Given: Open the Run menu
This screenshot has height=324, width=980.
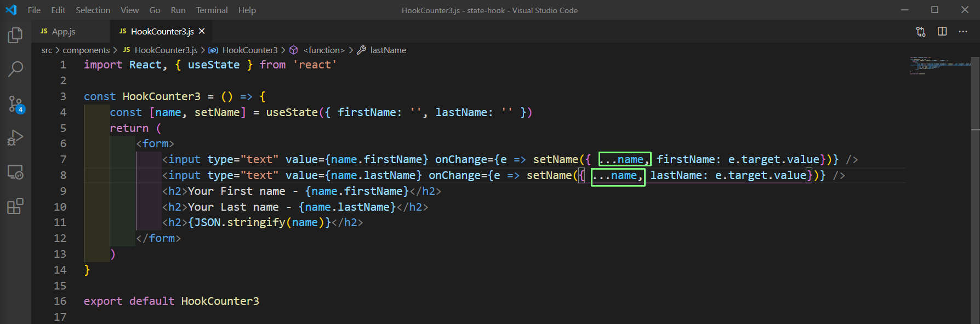Looking at the screenshot, I should [x=178, y=10].
